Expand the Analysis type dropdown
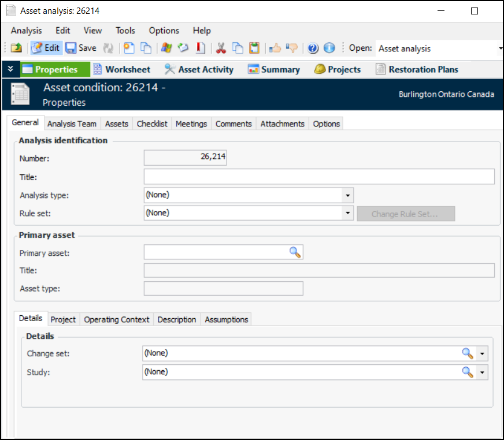Screen dimensions: 504x440 click(x=347, y=196)
